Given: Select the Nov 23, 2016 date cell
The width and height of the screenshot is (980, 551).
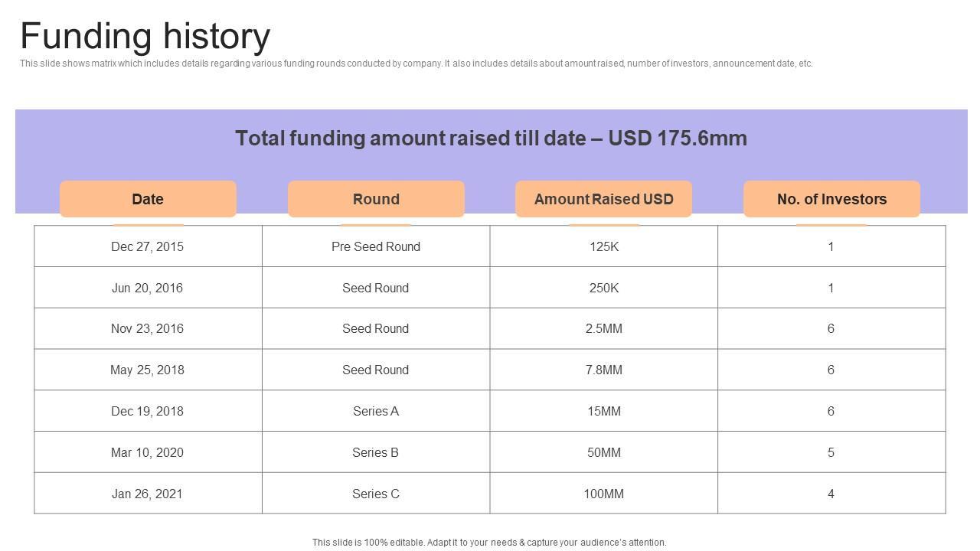Looking at the screenshot, I should coord(147,328).
